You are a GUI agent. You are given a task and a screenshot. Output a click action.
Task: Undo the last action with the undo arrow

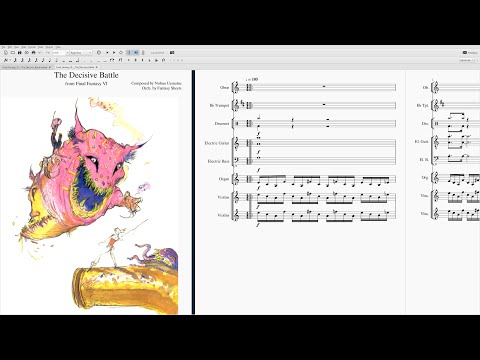[40, 53]
